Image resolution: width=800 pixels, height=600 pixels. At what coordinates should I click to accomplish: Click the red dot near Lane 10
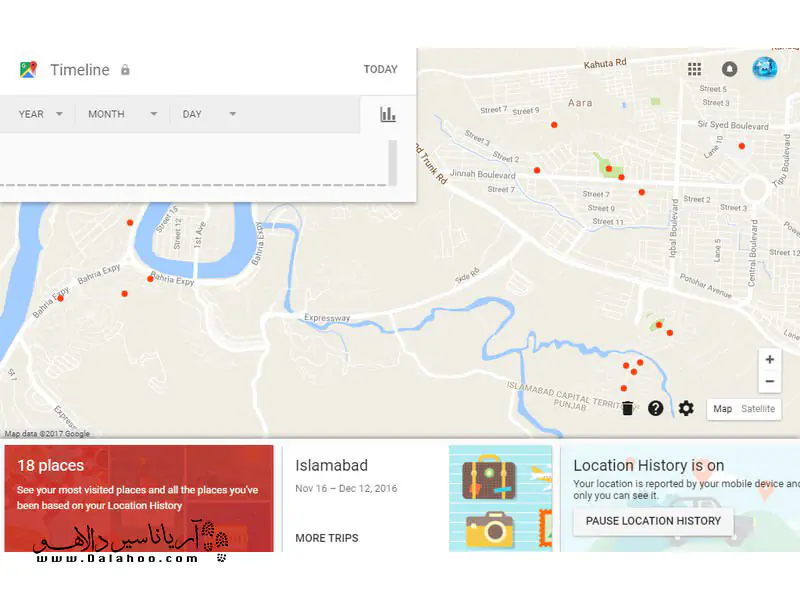(x=742, y=146)
